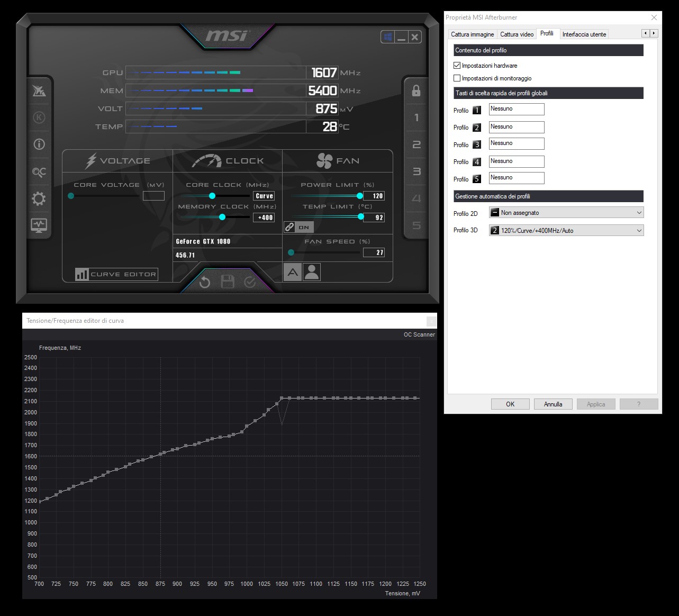Click the Profilo 5 hotkey field

coord(517,178)
